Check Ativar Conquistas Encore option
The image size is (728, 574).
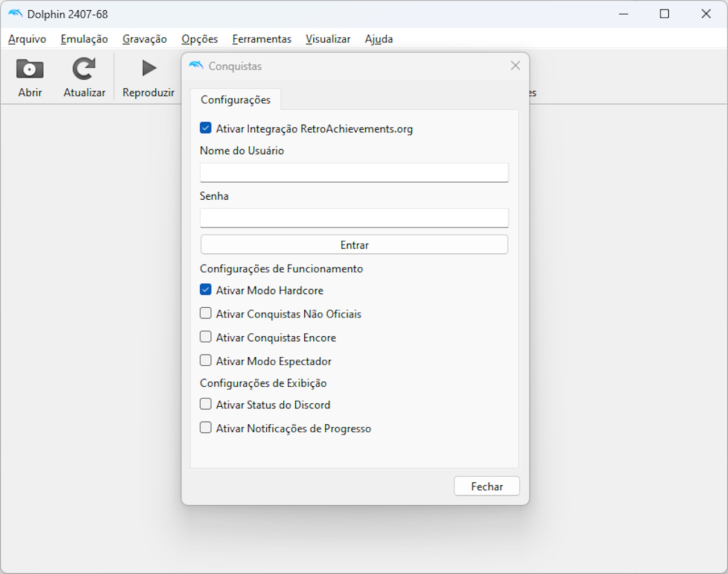click(206, 337)
